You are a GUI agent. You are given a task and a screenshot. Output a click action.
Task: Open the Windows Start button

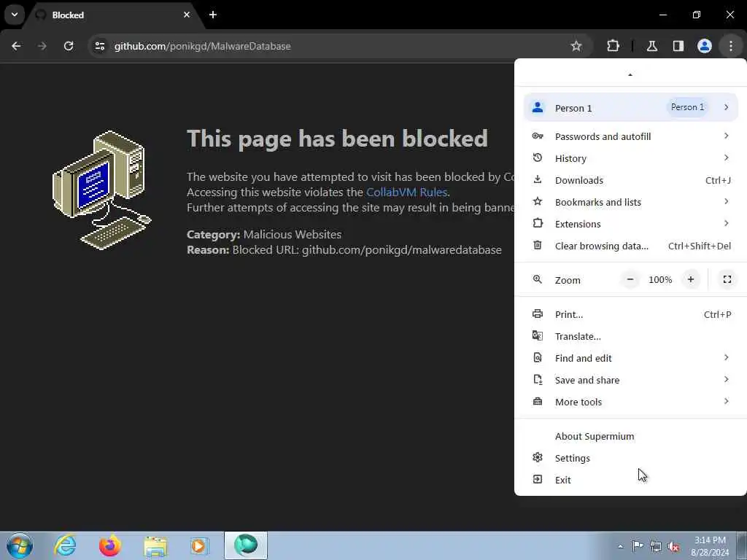click(x=20, y=545)
